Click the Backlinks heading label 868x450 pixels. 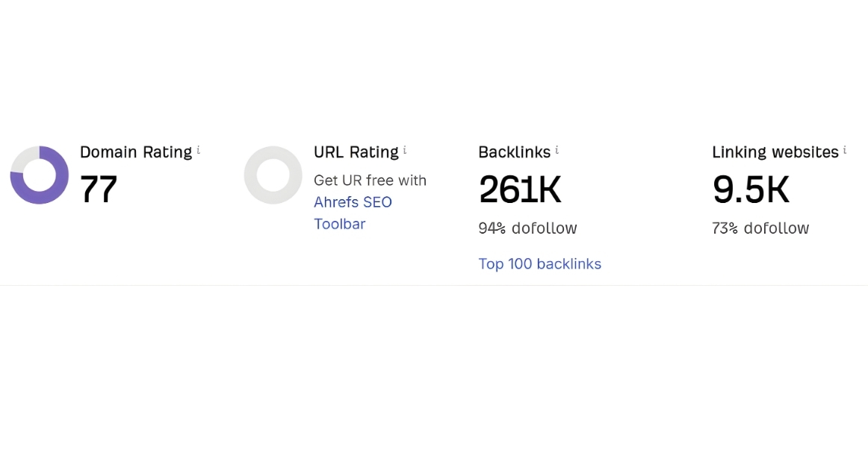[x=514, y=152]
